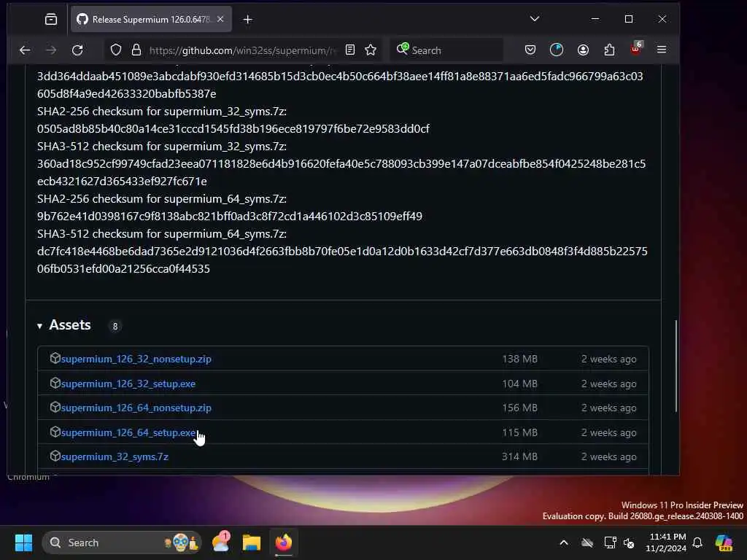
Task: Click the 138 MB file size
Action: tap(519, 359)
